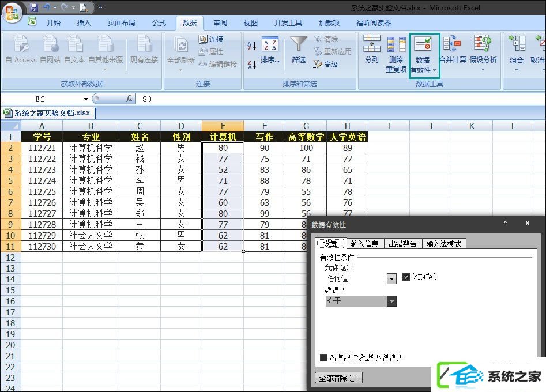
Task: Click value 52 in 计算机 column
Action: coord(223,170)
